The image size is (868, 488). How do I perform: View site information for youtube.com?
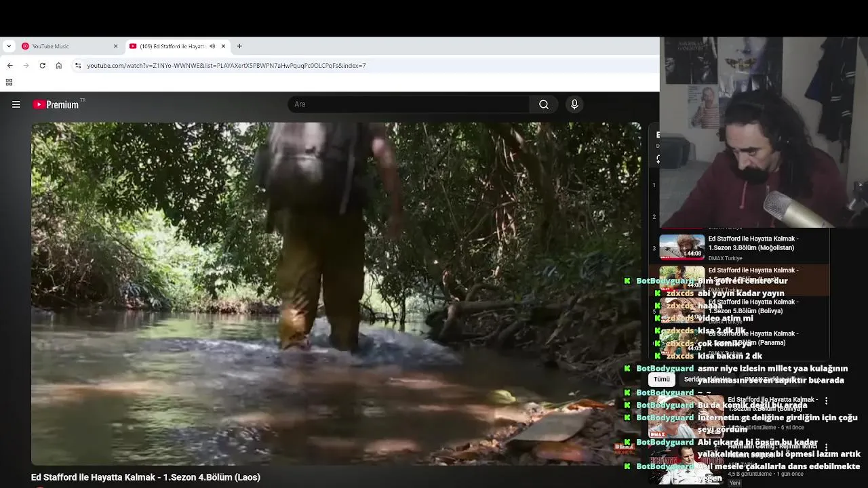[x=78, y=66]
